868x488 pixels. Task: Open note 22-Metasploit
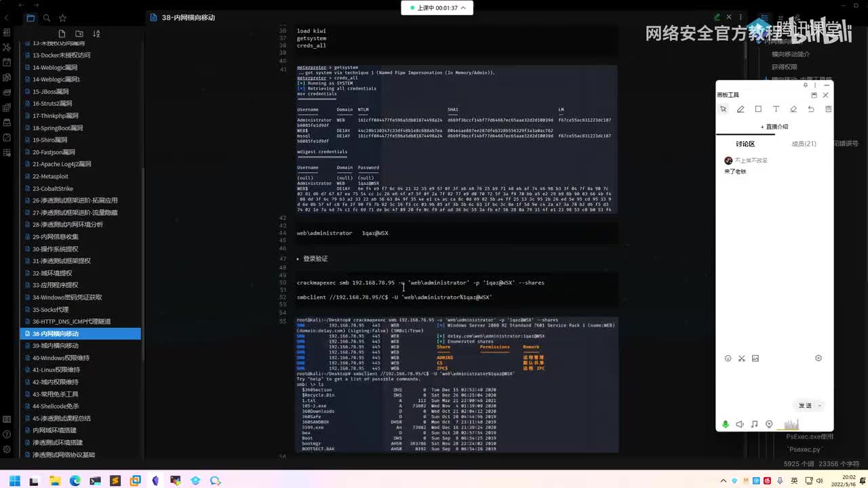point(50,176)
